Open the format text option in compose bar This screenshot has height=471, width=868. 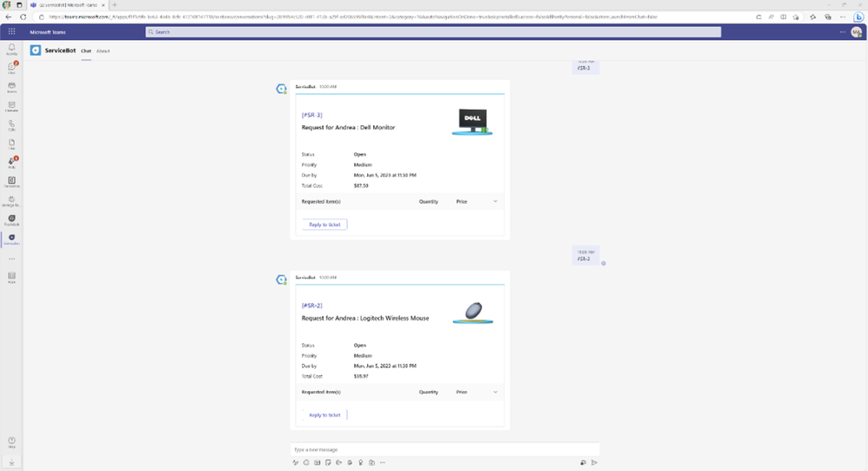pyautogui.click(x=295, y=462)
